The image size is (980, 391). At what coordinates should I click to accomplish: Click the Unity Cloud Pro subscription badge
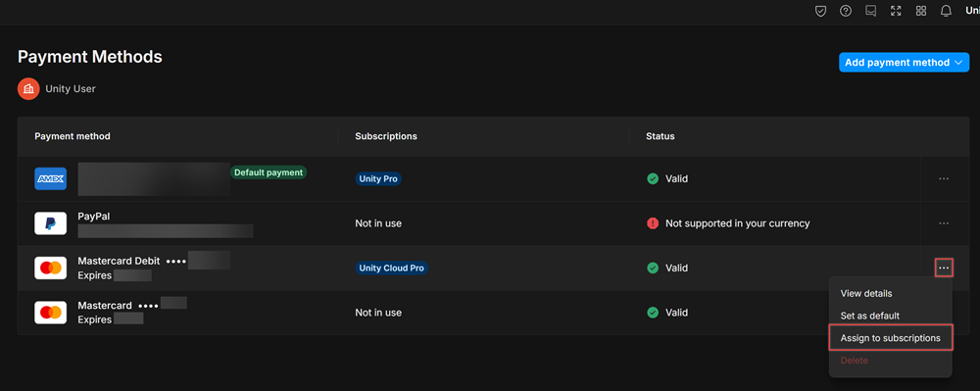[391, 268]
